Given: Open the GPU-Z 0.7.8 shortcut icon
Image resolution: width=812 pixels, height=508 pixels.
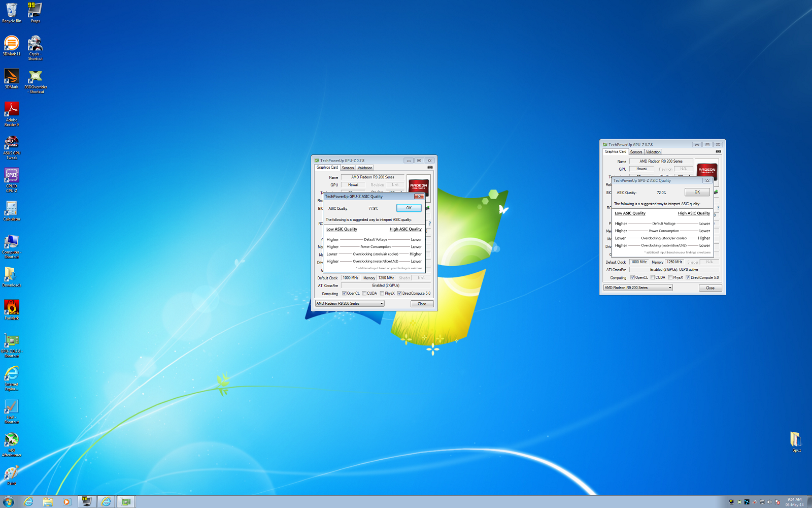Looking at the screenshot, I should (x=11, y=345).
